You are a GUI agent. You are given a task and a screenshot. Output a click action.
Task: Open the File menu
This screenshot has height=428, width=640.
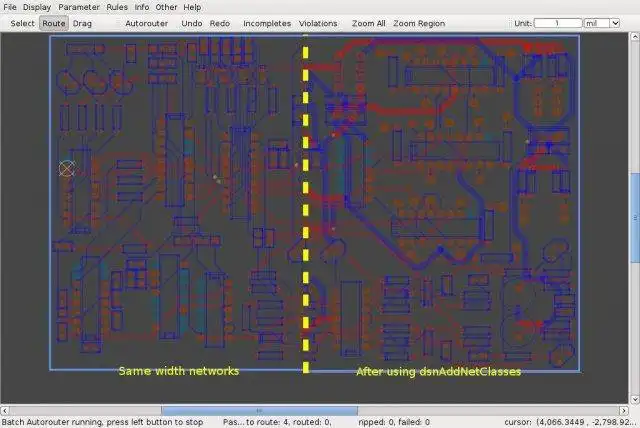10,7
